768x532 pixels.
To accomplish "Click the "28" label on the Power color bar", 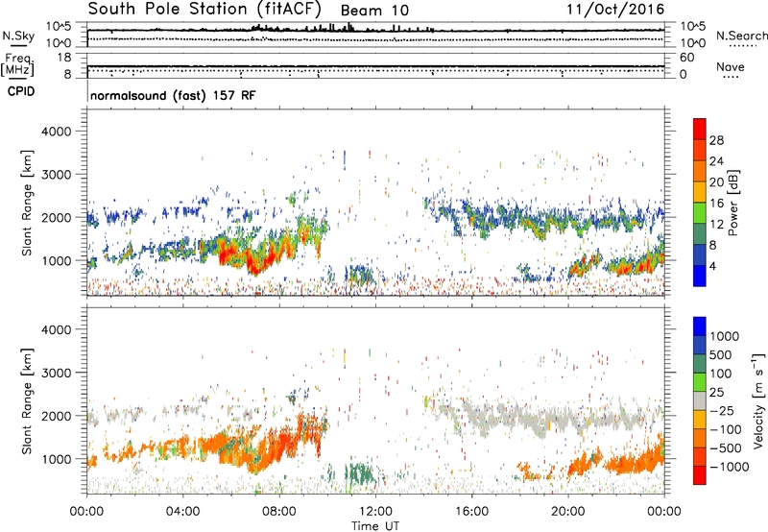I will tap(716, 140).
